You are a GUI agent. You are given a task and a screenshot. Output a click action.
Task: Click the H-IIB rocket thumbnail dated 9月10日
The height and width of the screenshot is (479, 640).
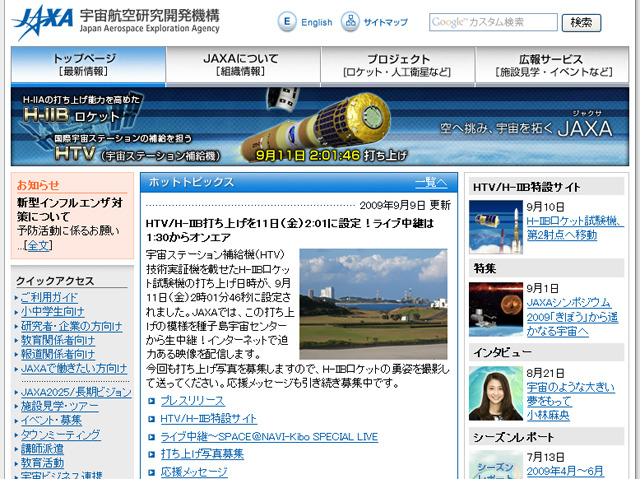(x=496, y=227)
